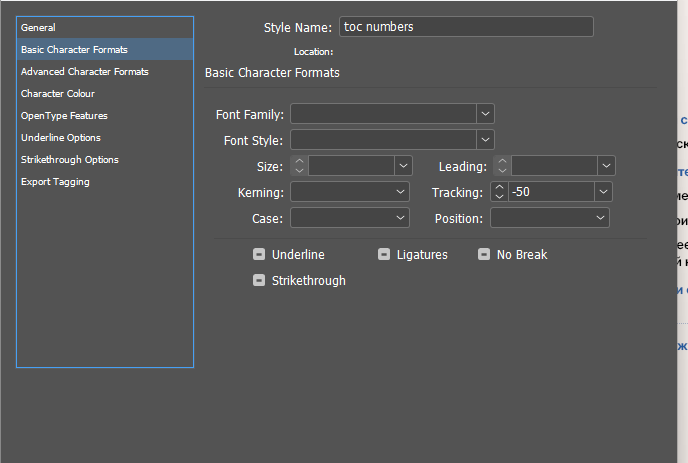Image resolution: width=688 pixels, height=463 pixels.
Task: Select Advanced Character Formats category
Action: (84, 72)
